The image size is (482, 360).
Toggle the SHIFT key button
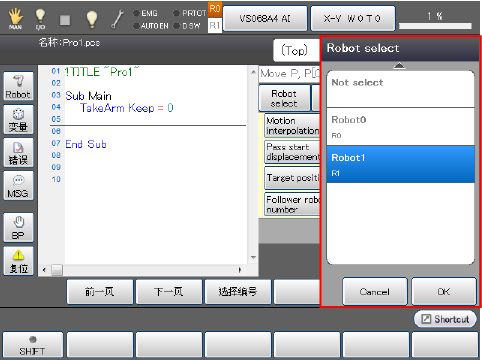(x=32, y=345)
